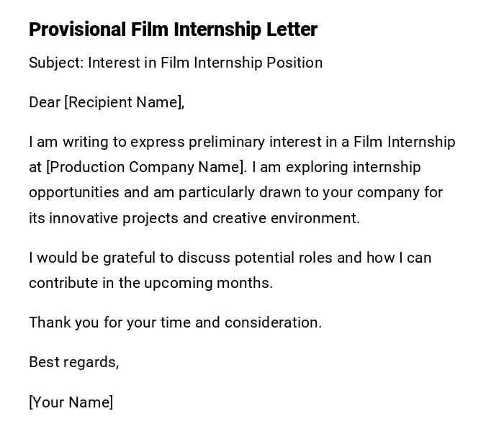The image size is (504, 447).
Task: Click the words 'upcoming months' in the letter
Action: [208, 283]
